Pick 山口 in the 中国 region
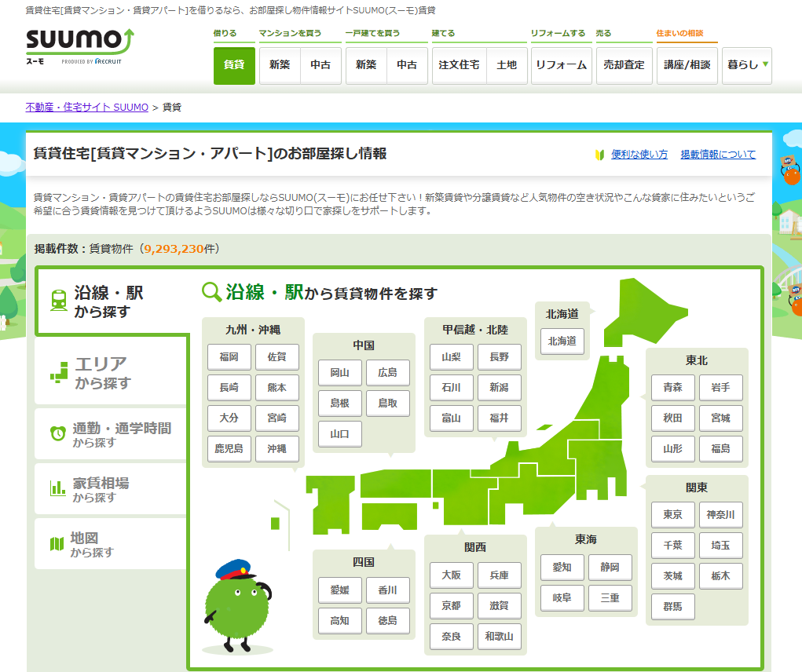 point(339,434)
